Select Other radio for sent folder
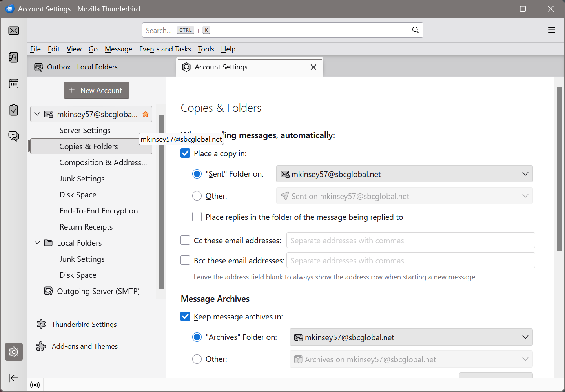Screen dimensions: 565x392 click(197, 196)
